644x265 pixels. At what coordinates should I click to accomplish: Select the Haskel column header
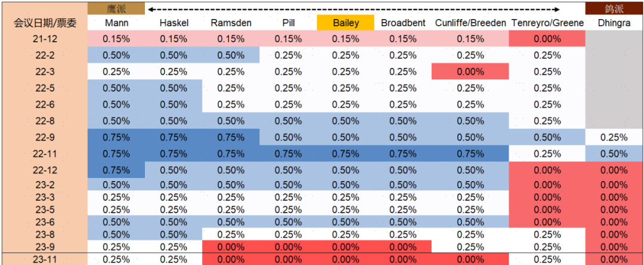pyautogui.click(x=174, y=23)
